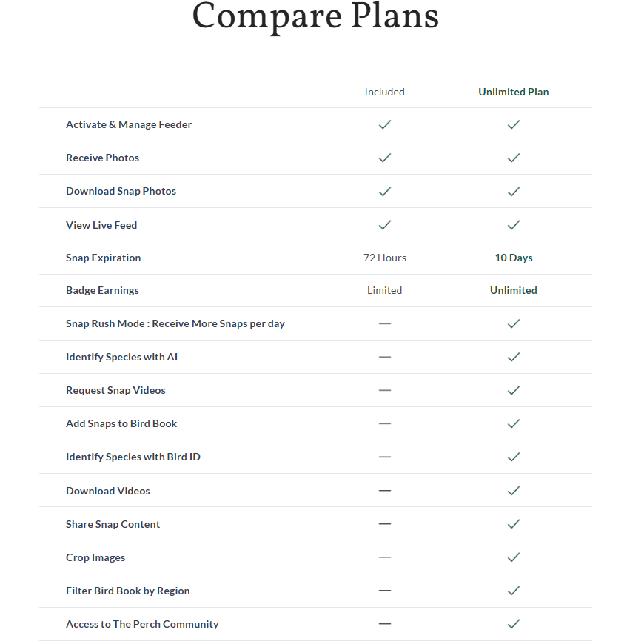Click the 10 Days snap expiration value
This screenshot has width=644, height=644.
click(x=514, y=258)
